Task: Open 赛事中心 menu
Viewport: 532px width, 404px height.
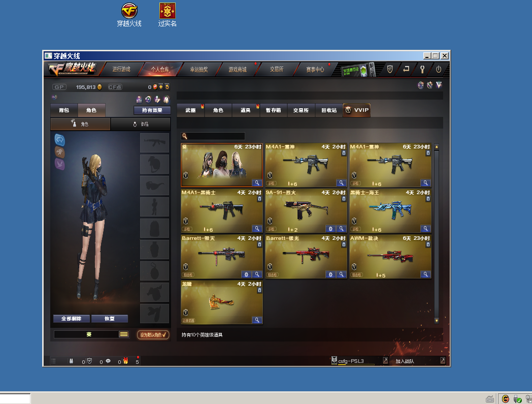Action: pyautogui.click(x=315, y=69)
